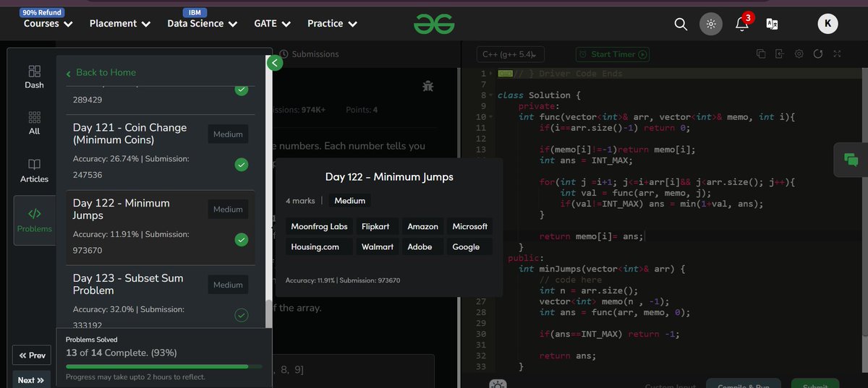The height and width of the screenshot is (388, 868).
Task: Select Walmart company tag
Action: coord(378,246)
